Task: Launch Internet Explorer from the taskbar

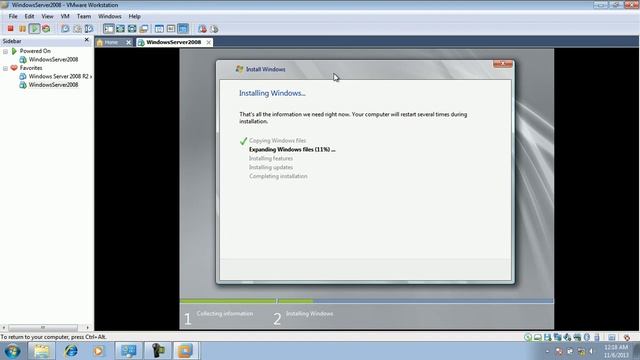Action: [x=71, y=351]
